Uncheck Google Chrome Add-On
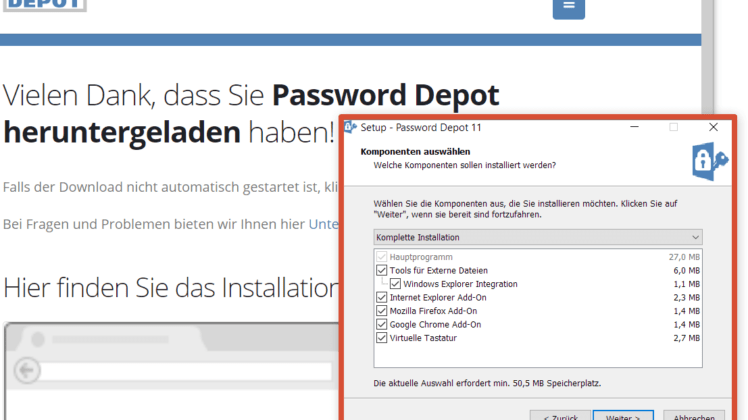This screenshot has height=420, width=748. pos(382,325)
